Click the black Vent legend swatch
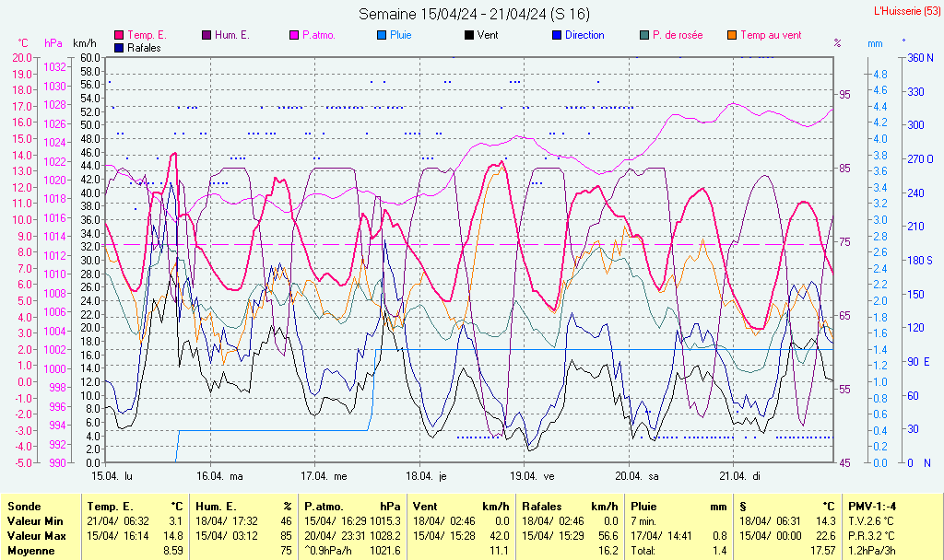The image size is (944, 560). 469,36
